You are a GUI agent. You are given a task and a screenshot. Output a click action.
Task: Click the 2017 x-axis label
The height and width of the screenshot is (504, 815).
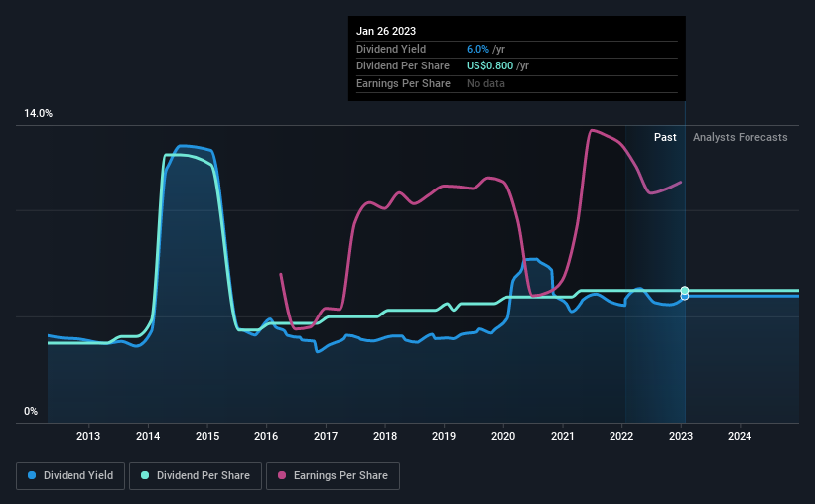pyautogui.click(x=326, y=436)
